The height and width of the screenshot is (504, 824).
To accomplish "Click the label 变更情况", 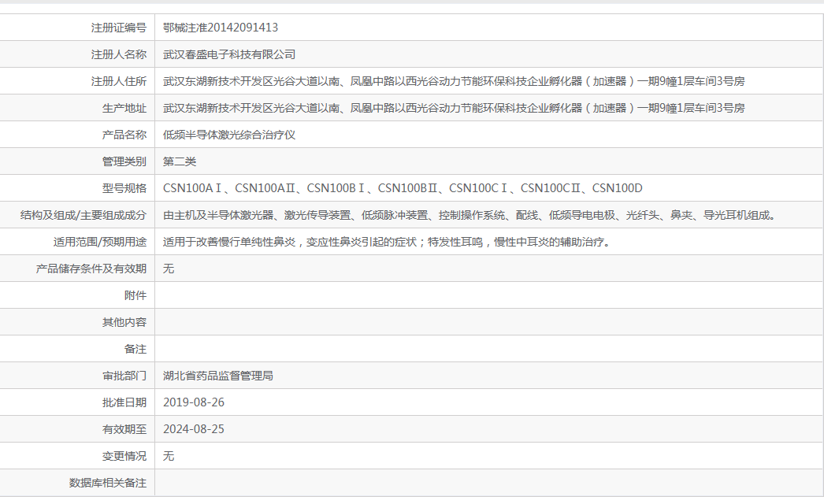I will pyautogui.click(x=124, y=457).
